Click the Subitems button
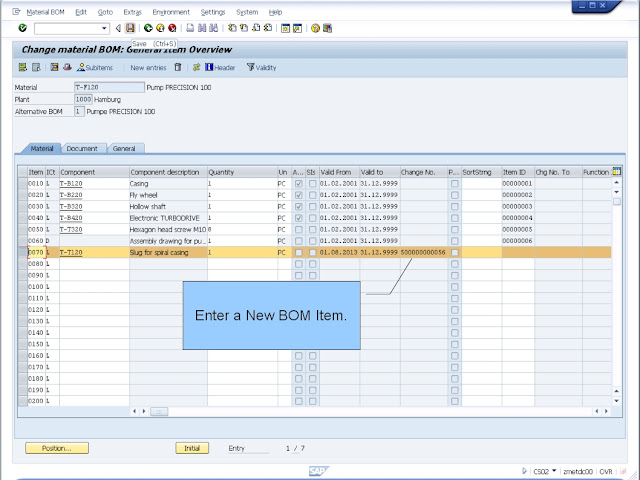This screenshot has width=640, height=480. (95, 67)
